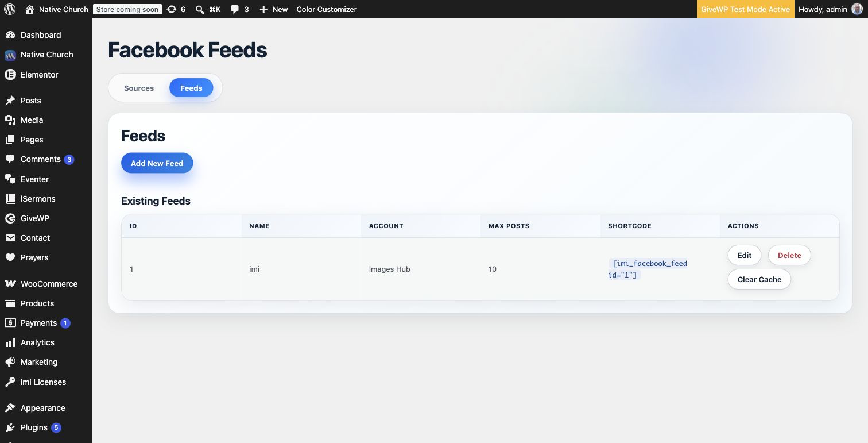Open the search icon with ⌘K
The height and width of the screenshot is (443, 868).
200,9
